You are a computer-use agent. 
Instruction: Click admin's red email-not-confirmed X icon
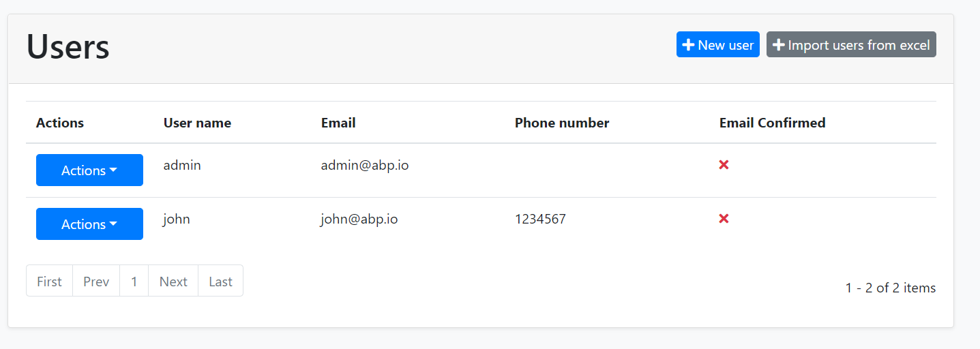pyautogui.click(x=724, y=165)
